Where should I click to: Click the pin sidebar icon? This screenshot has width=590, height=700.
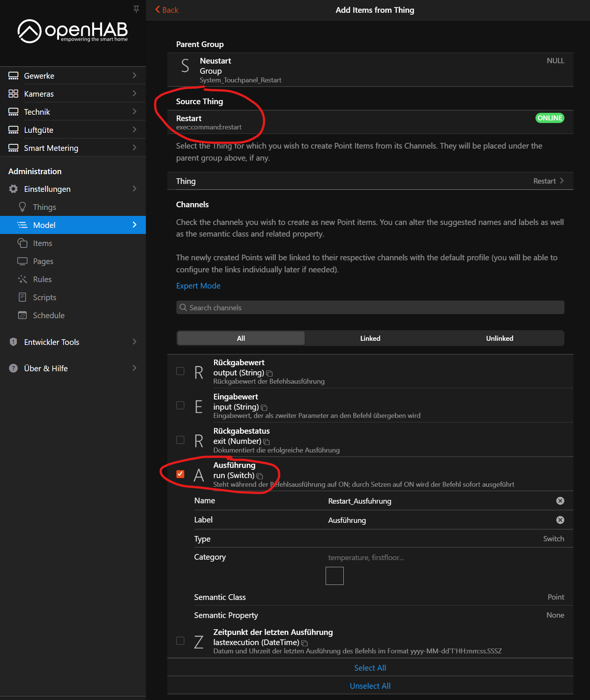pyautogui.click(x=136, y=9)
